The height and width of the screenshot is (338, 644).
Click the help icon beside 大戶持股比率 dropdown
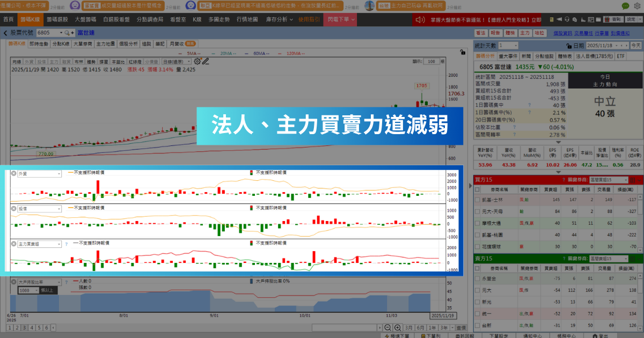(x=67, y=282)
